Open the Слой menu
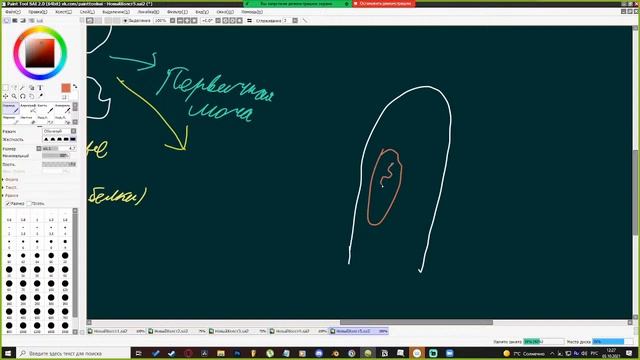Viewport: 640px width, 360px height. (87, 12)
